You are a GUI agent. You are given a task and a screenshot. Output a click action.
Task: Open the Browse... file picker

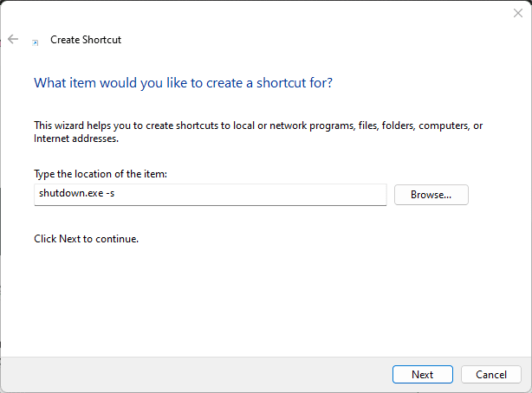click(x=431, y=195)
